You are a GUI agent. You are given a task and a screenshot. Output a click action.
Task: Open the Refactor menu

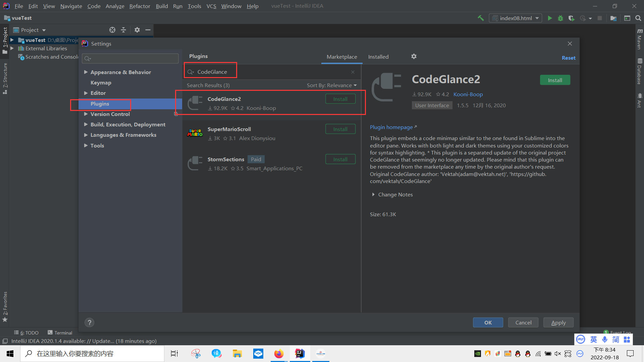pos(140,6)
